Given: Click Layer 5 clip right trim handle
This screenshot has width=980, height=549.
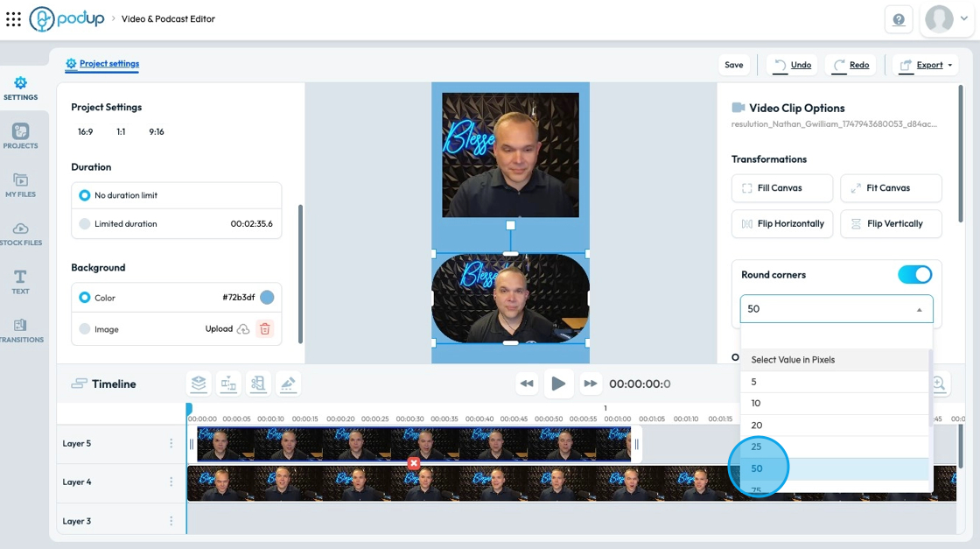Looking at the screenshot, I should pos(636,444).
